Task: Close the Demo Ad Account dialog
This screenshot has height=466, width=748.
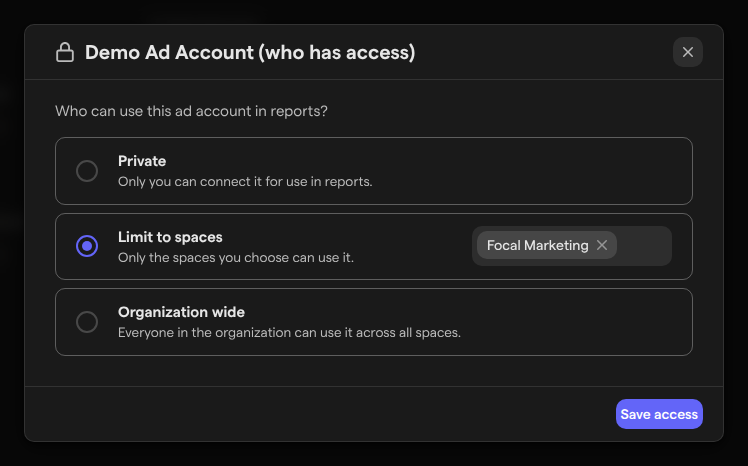Action: coord(687,52)
